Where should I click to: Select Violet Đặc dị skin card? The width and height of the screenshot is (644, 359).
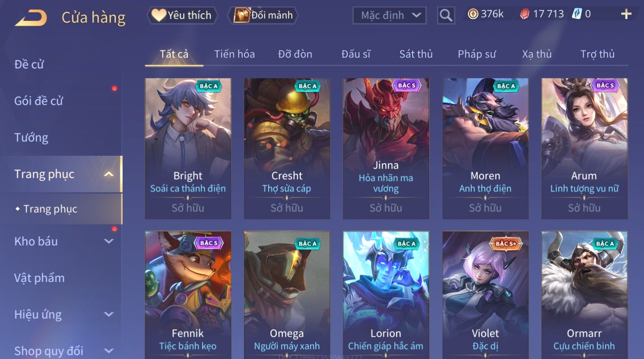point(485,295)
